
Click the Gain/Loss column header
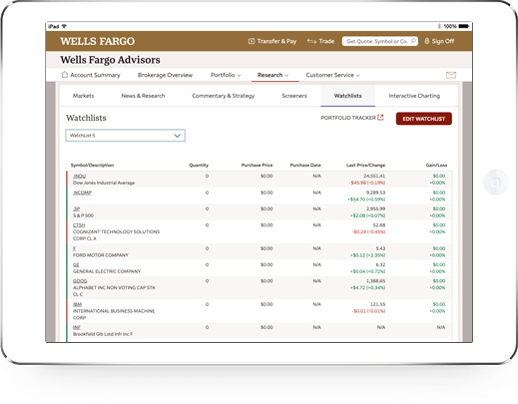click(436, 165)
